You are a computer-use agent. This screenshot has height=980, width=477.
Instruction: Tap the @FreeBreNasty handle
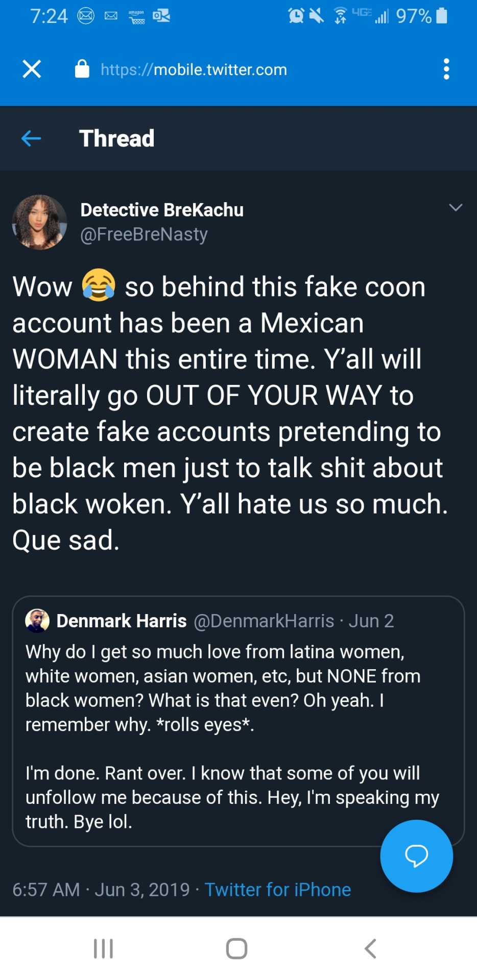tap(144, 234)
